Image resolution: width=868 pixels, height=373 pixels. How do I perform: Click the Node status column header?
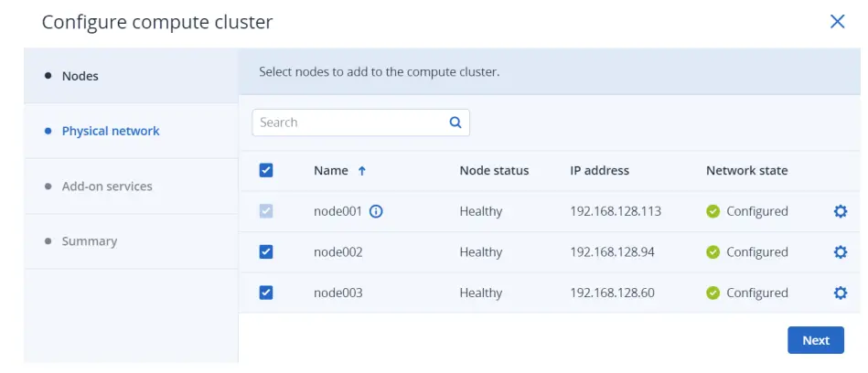pos(494,170)
